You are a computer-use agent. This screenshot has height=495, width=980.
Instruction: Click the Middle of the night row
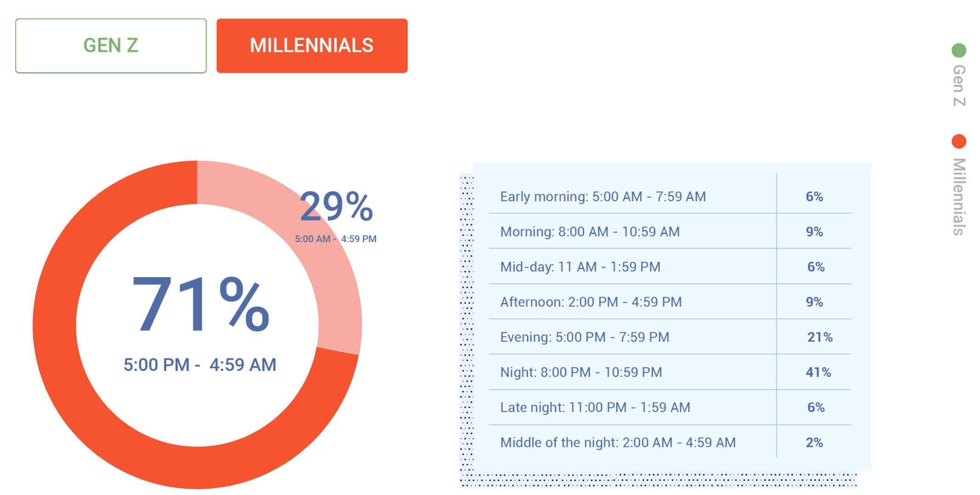(670, 442)
